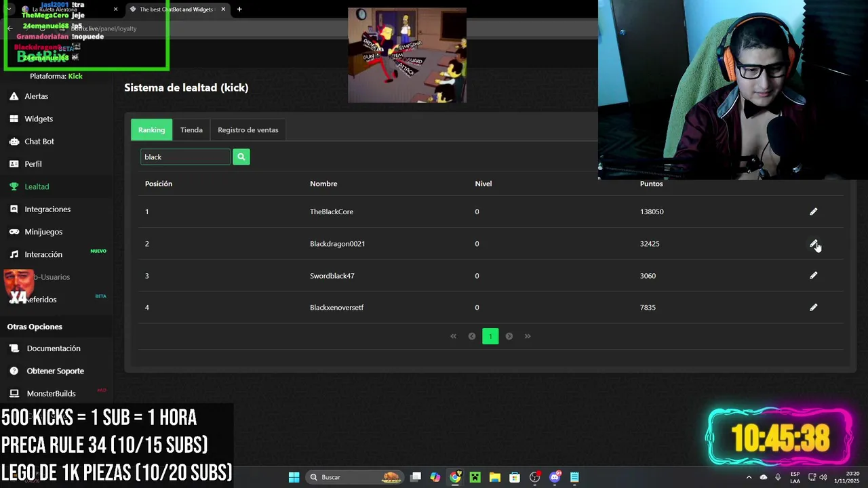Image resolution: width=868 pixels, height=488 pixels.
Task: Open Interacción music note icon
Action: pyautogui.click(x=14, y=254)
